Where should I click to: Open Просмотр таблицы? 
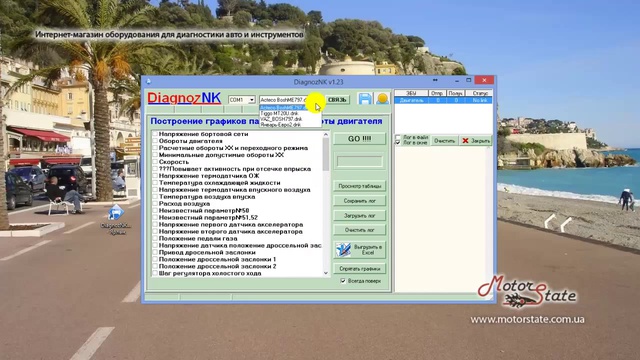(x=360, y=186)
